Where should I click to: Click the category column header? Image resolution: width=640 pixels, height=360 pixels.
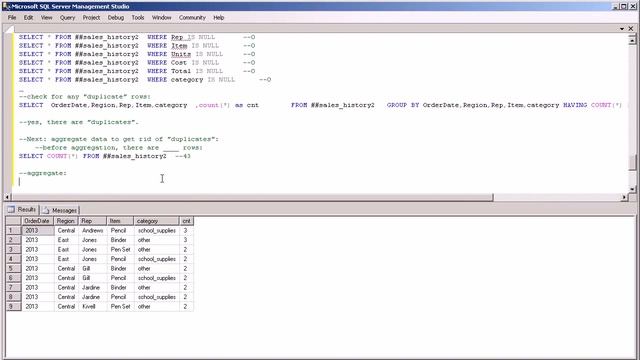pyautogui.click(x=156, y=221)
